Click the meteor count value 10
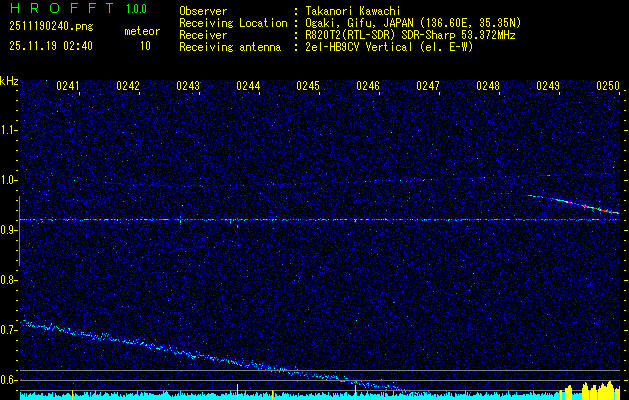The width and height of the screenshot is (629, 400). click(145, 46)
